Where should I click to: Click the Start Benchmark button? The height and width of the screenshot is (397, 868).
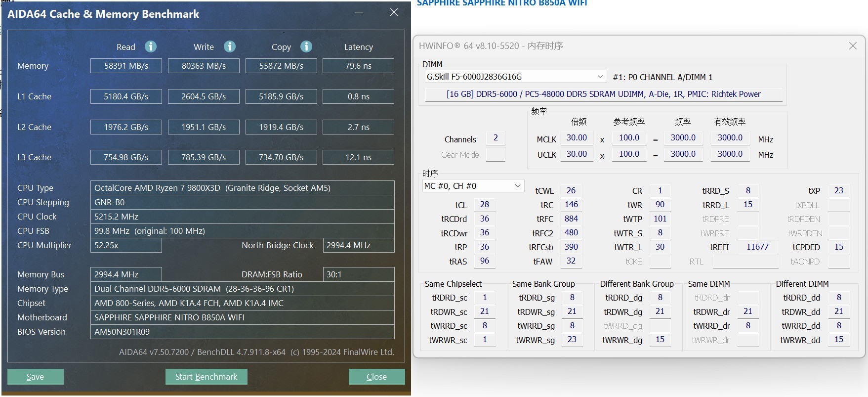(206, 377)
